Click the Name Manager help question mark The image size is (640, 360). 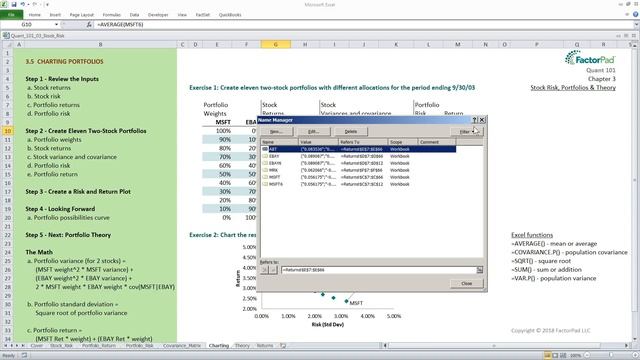474,120
